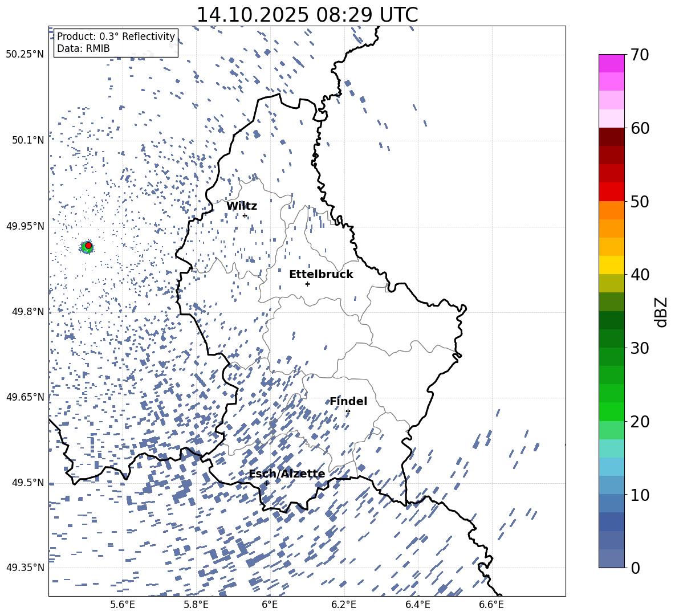Click the Wiltz city label

pyautogui.click(x=242, y=206)
